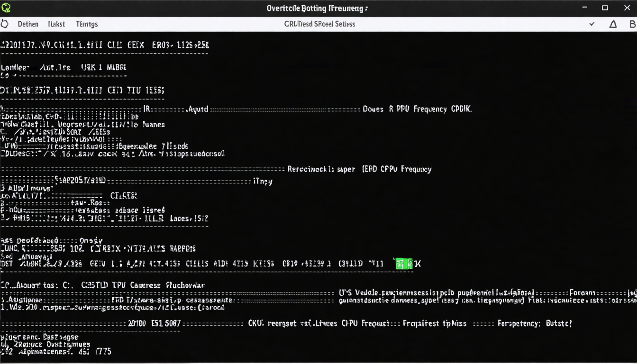The image size is (637, 364).
Task: Click the "iTngy" label in terminal
Action: click(263, 181)
